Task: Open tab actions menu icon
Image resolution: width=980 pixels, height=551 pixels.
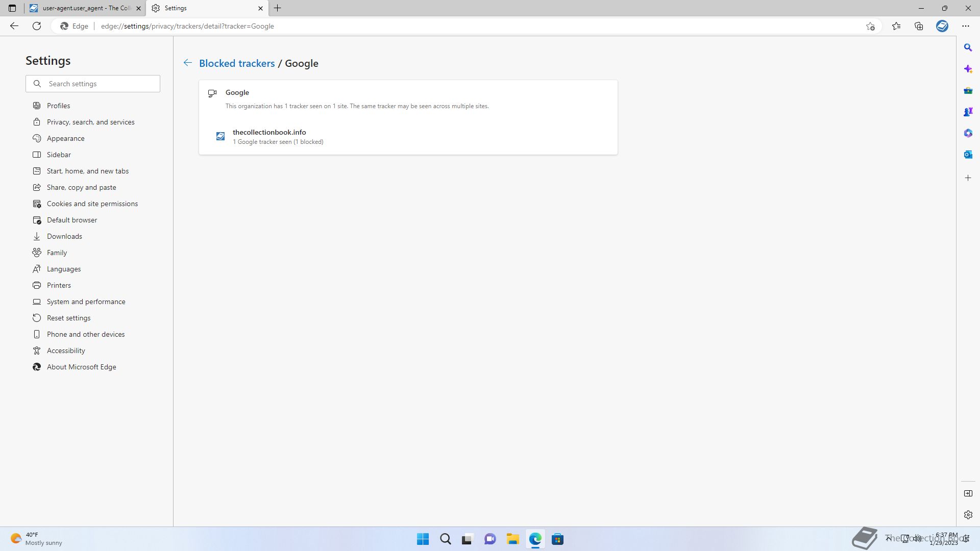Action: tap(12, 8)
